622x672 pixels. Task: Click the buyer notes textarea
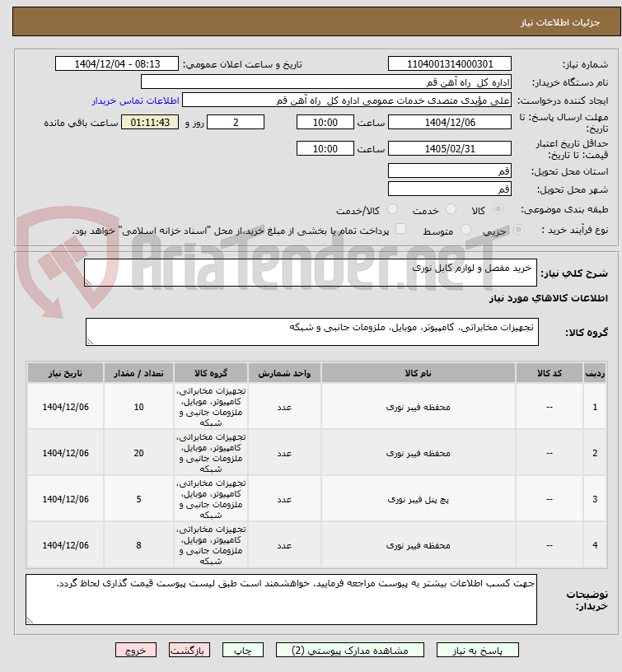point(281,600)
